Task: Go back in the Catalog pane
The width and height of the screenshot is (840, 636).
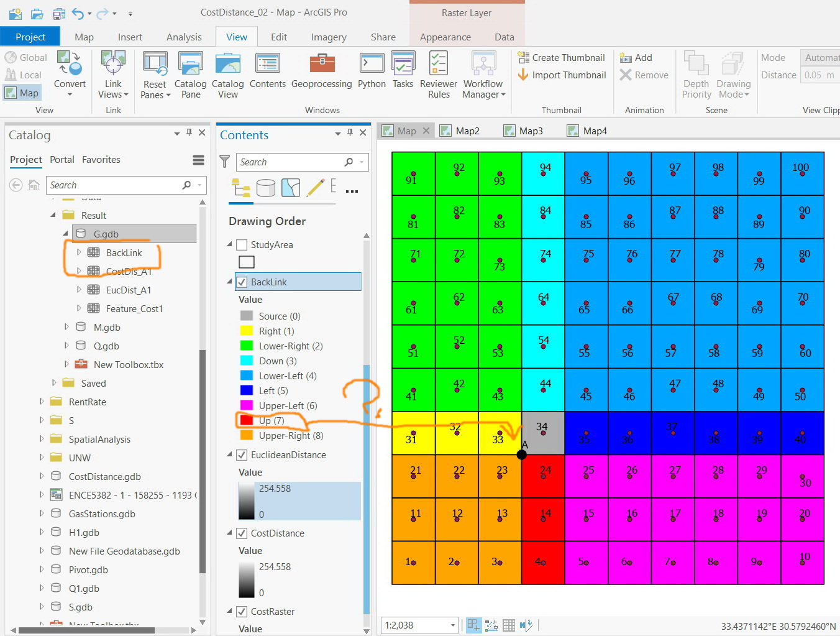Action: pyautogui.click(x=16, y=185)
